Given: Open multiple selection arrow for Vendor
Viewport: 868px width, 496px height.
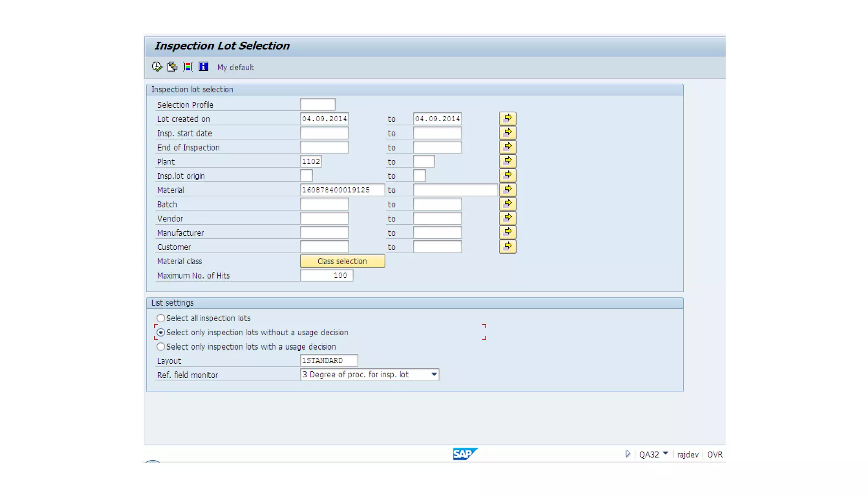Looking at the screenshot, I should (507, 218).
